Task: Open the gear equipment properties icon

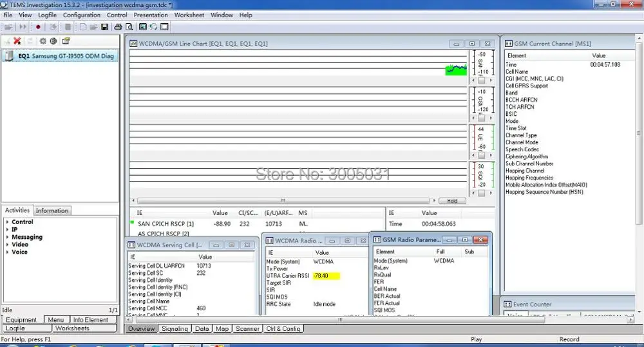Action: 43,41
